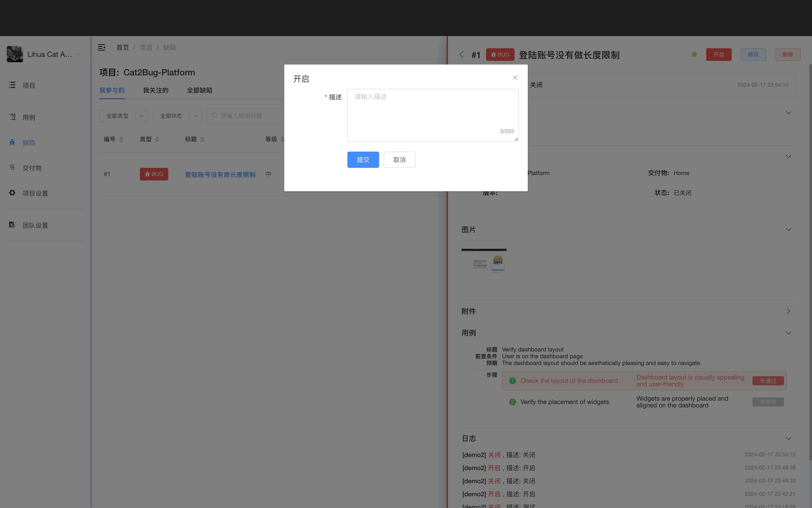Expand the 附件 section chevron
Image resolution: width=812 pixels, height=508 pixels.
(x=789, y=311)
